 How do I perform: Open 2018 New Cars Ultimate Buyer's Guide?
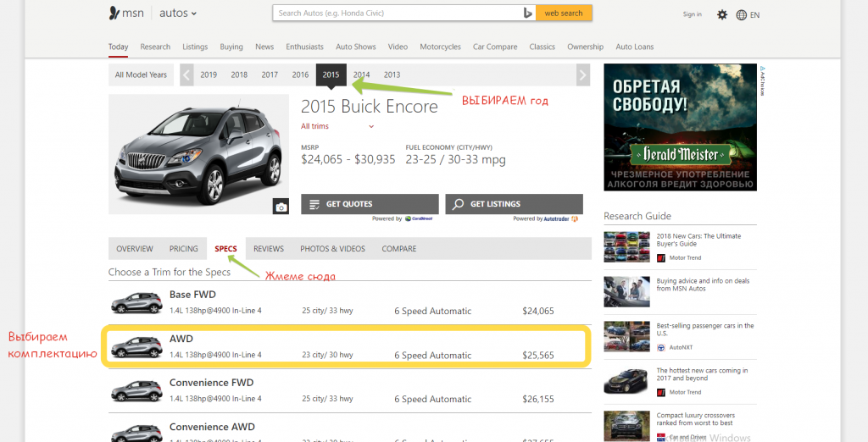click(x=698, y=240)
